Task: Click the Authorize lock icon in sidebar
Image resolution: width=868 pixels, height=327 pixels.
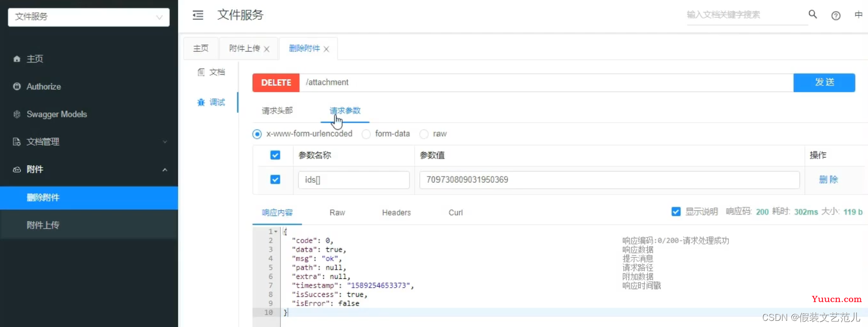Action: [17, 86]
